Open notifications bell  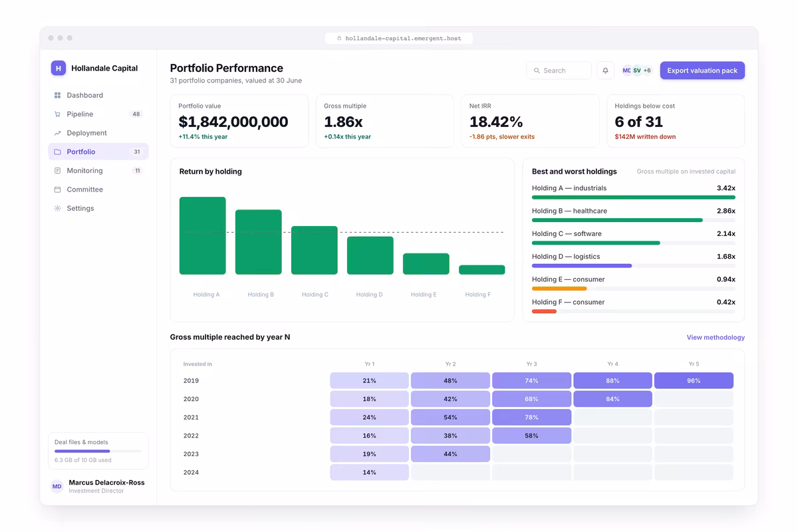tap(605, 70)
